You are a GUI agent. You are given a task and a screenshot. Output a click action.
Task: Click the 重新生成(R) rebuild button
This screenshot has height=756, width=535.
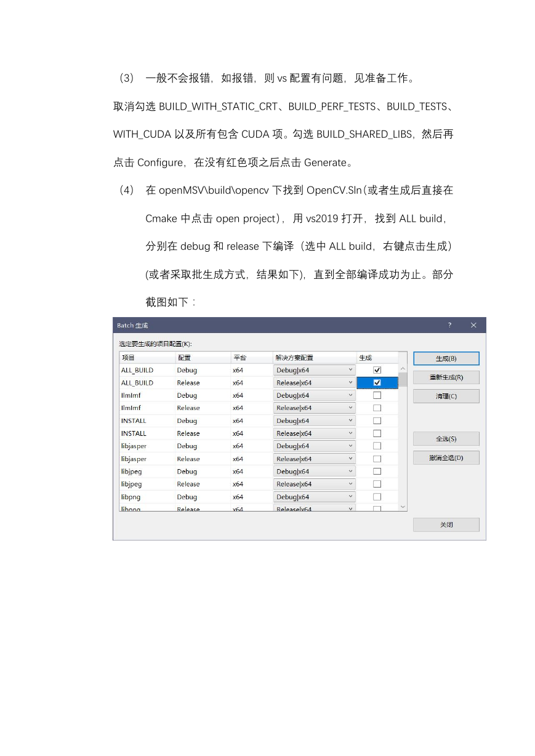446,377
